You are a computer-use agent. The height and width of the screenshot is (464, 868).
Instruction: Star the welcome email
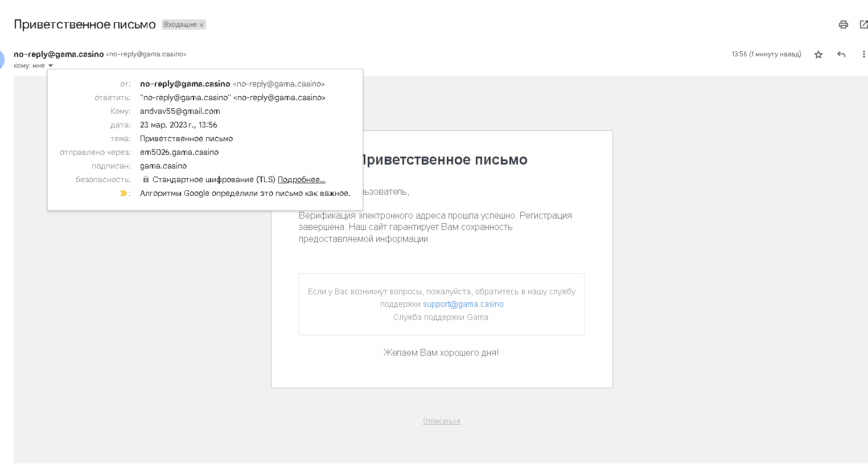click(818, 55)
